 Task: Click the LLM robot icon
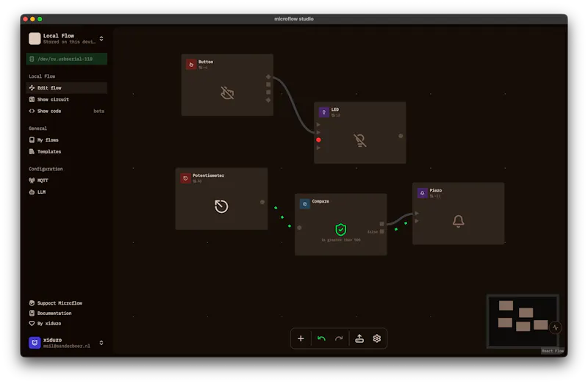(32, 192)
